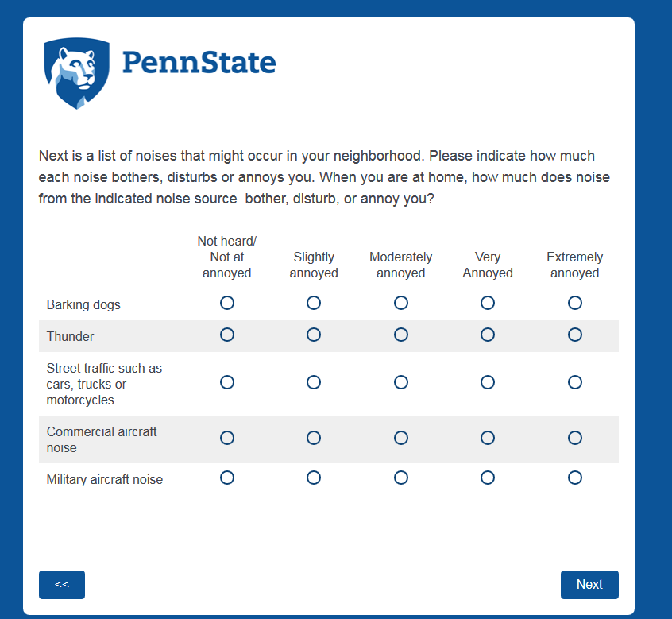Mark Thunder as 'Very Annoyed'
Screen dimensions: 672x619
pyautogui.click(x=488, y=335)
